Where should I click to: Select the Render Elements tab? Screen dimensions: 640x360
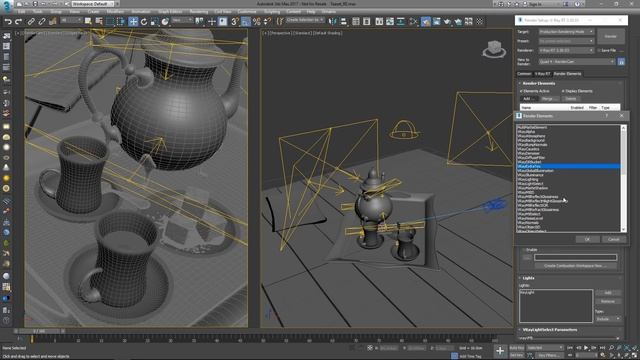[x=567, y=74]
